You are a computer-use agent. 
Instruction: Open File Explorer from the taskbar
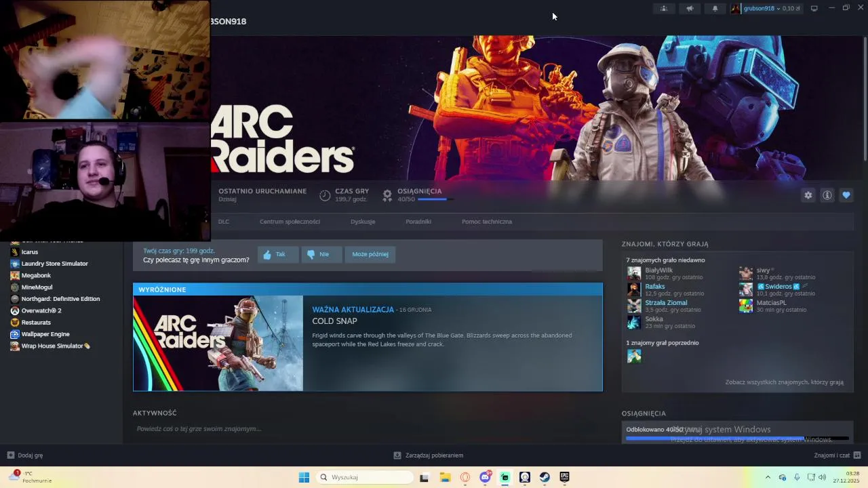445,477
